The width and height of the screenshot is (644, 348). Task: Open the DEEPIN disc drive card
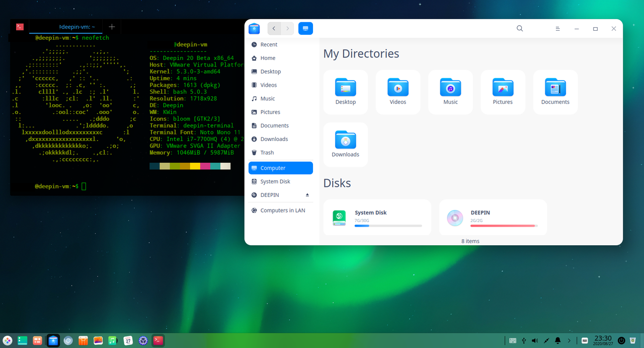(x=493, y=218)
